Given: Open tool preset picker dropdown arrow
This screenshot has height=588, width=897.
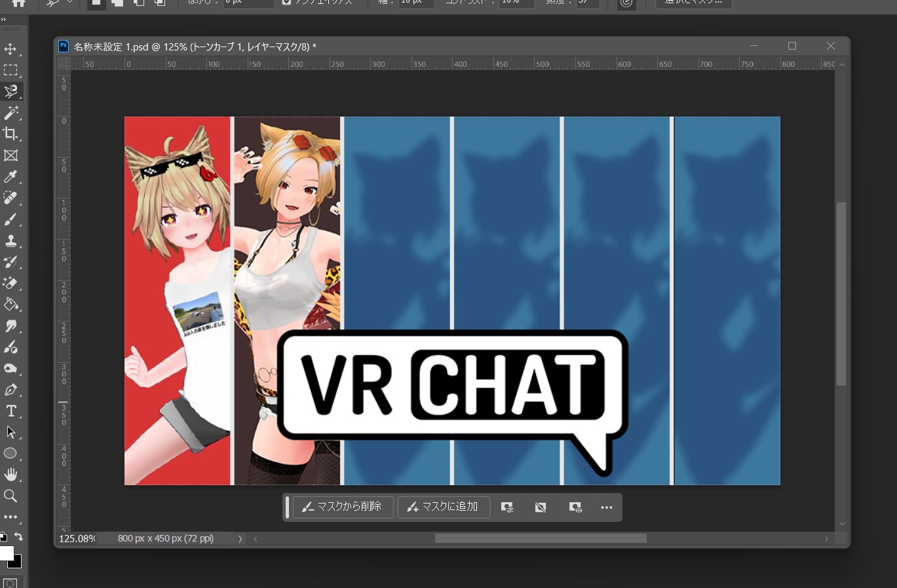Looking at the screenshot, I should pos(69,3).
